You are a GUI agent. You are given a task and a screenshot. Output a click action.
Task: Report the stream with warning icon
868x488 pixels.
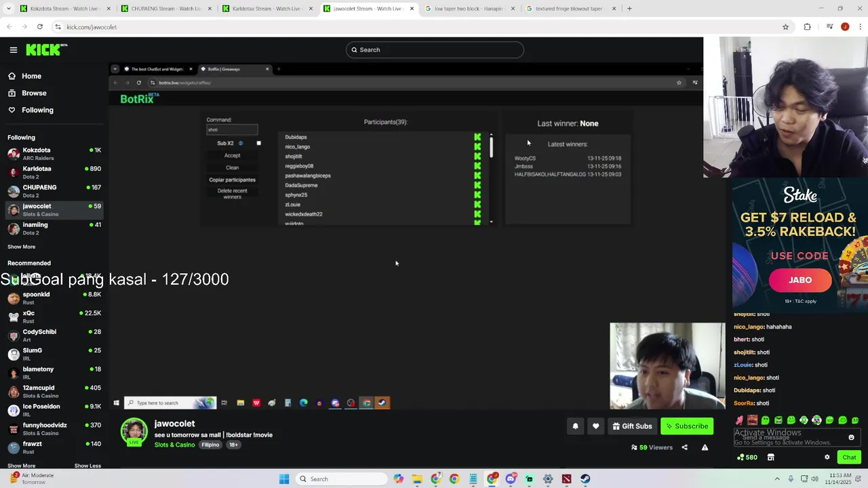point(705,447)
